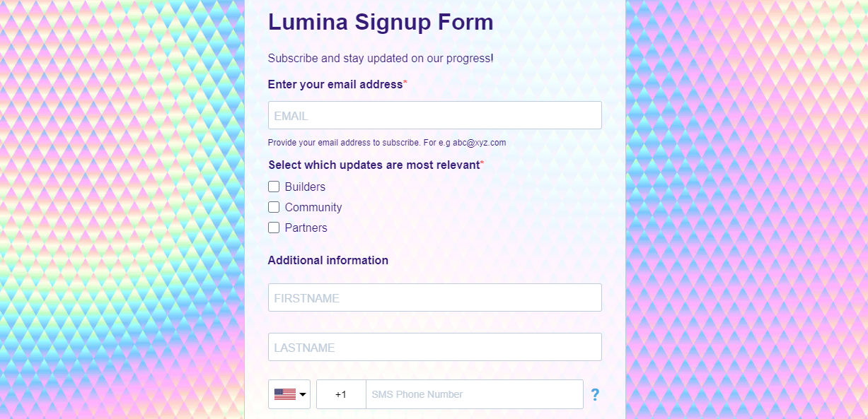
Task: Click the "Additional information" section heading
Action: (328, 260)
